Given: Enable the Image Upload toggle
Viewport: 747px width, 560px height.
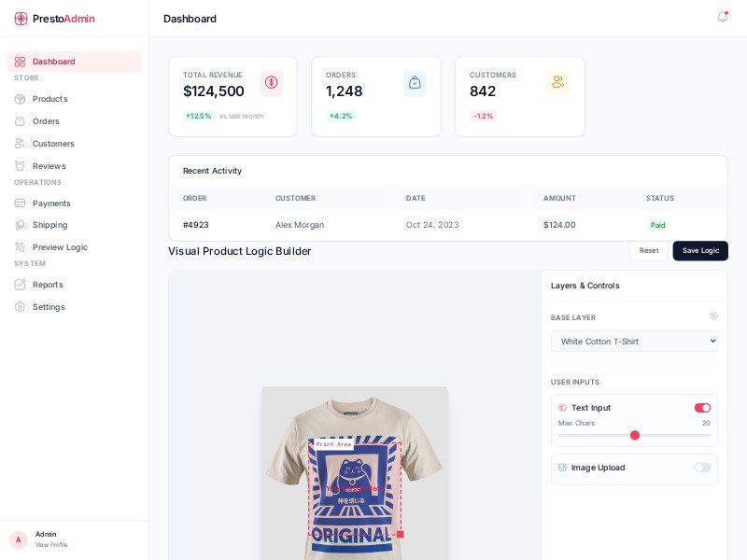Looking at the screenshot, I should point(702,468).
